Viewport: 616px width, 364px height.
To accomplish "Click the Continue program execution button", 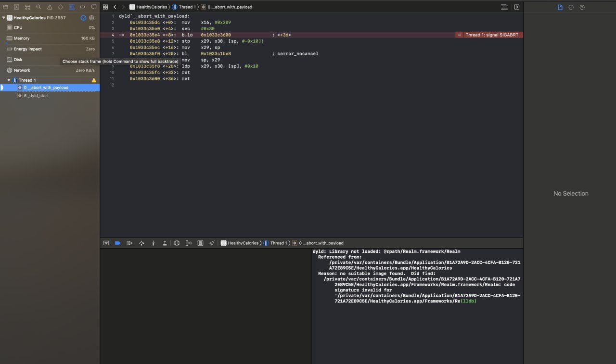I will pyautogui.click(x=129, y=243).
